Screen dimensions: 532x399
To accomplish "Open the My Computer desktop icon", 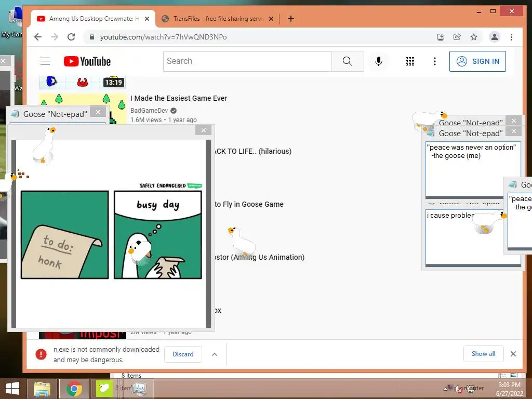I will (x=13, y=22).
